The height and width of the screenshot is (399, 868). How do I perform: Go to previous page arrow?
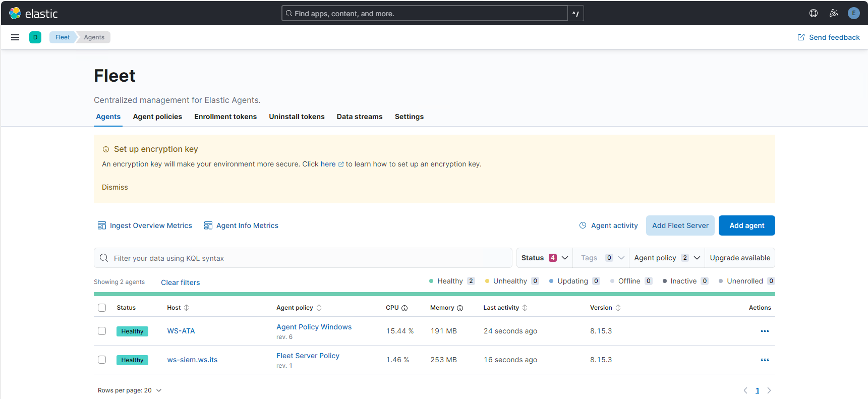tap(745, 390)
